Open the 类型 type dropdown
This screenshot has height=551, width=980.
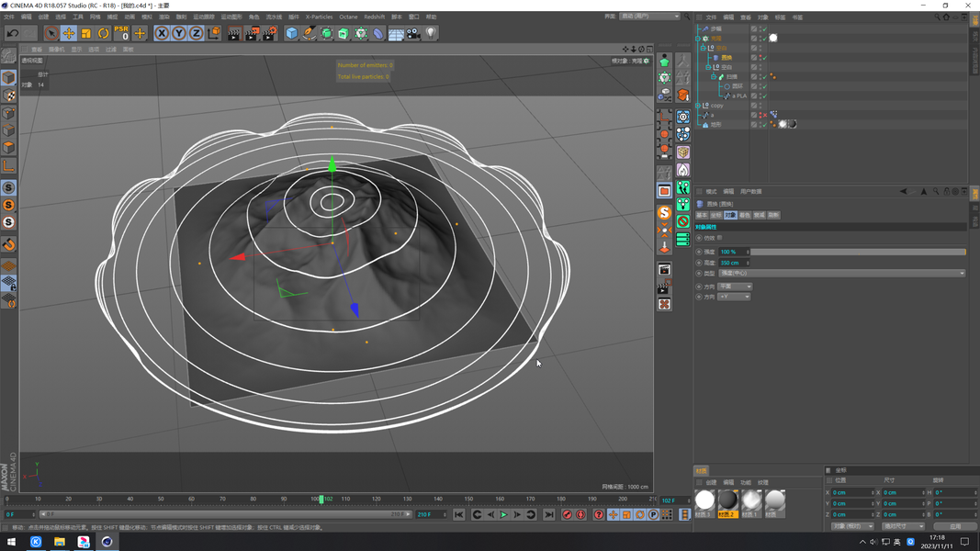[x=841, y=273]
